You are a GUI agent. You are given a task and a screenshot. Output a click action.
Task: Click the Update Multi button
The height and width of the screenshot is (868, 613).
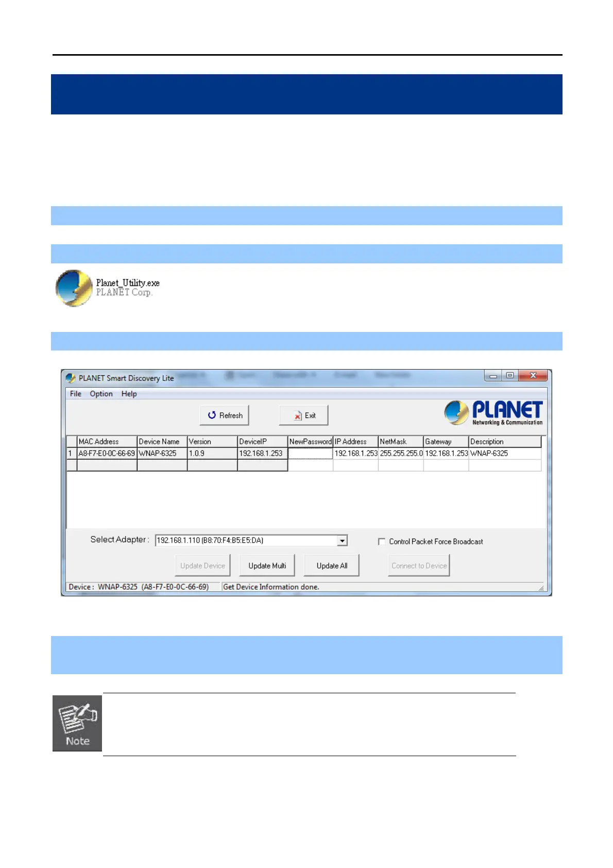267,565
